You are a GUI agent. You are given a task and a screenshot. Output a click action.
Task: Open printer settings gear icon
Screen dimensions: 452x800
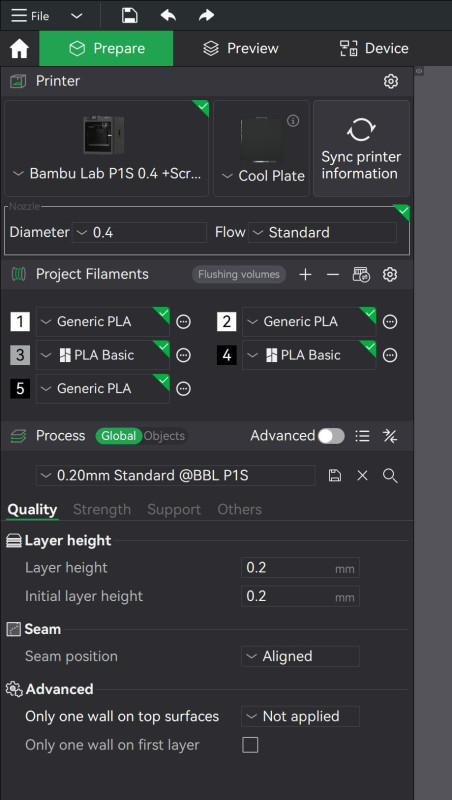coord(391,81)
